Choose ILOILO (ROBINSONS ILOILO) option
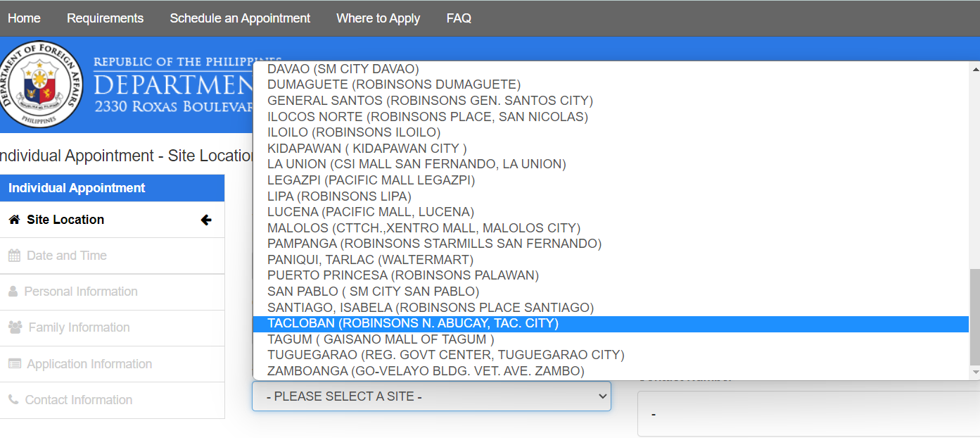The width and height of the screenshot is (980, 438). click(x=611, y=132)
